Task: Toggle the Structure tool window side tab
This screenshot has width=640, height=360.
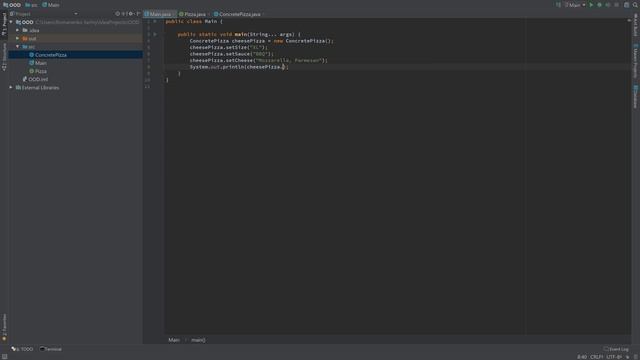Action: point(4,57)
